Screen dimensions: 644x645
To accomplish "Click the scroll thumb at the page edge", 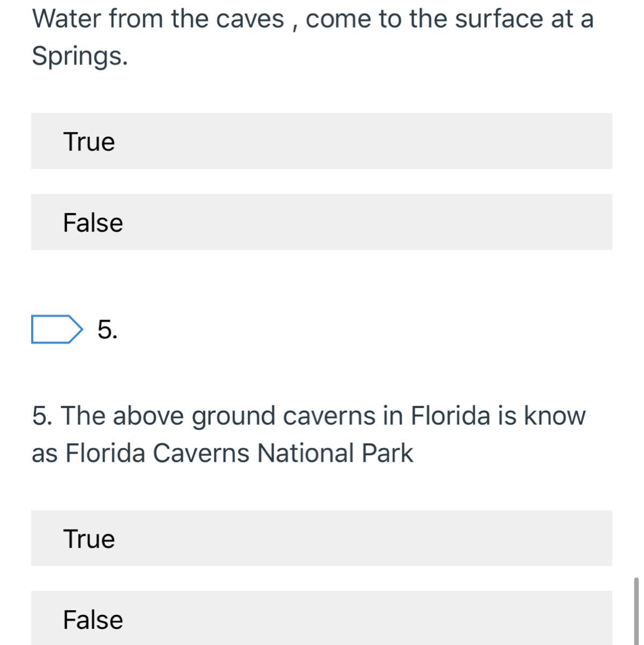I will [x=637, y=611].
